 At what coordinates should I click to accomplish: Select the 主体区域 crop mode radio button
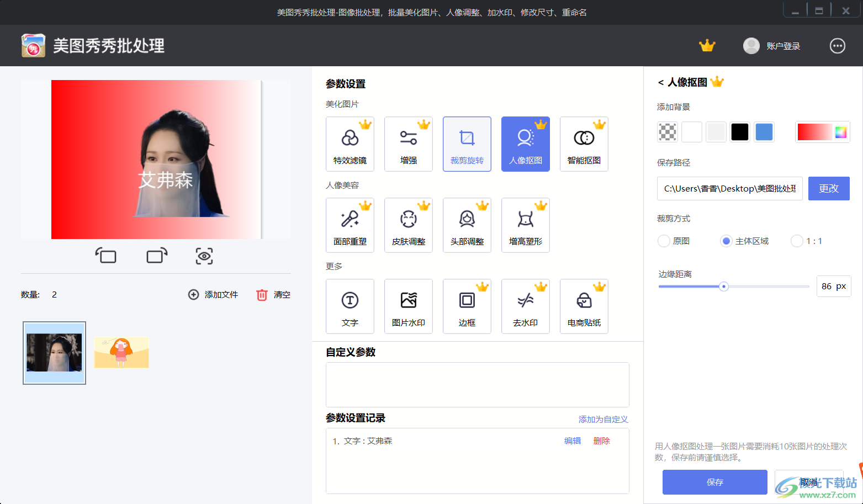coord(726,241)
